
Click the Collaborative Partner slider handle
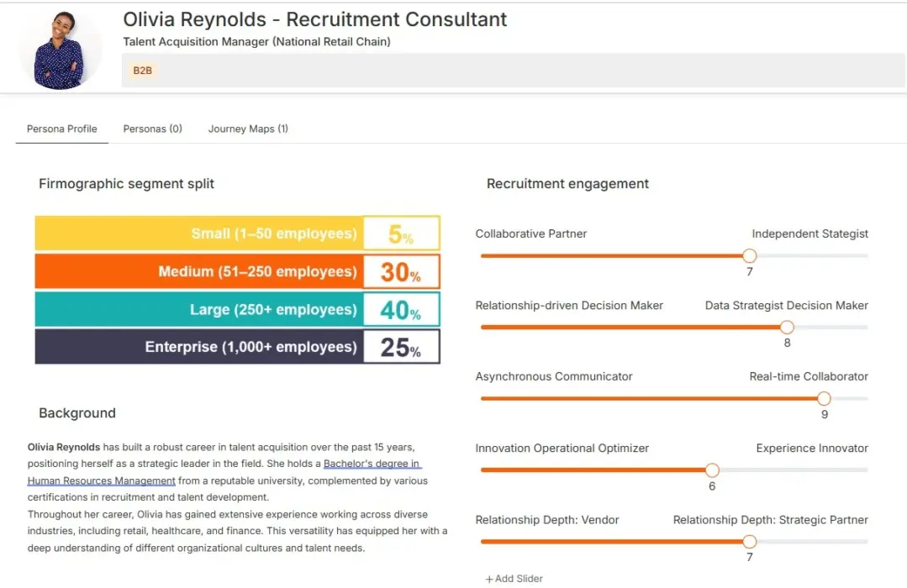(749, 255)
